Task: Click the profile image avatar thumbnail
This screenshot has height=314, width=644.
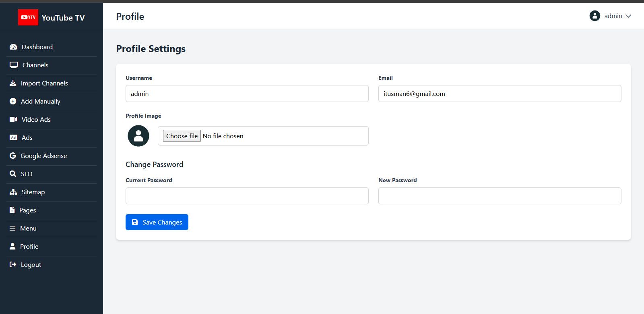Action: (x=138, y=136)
